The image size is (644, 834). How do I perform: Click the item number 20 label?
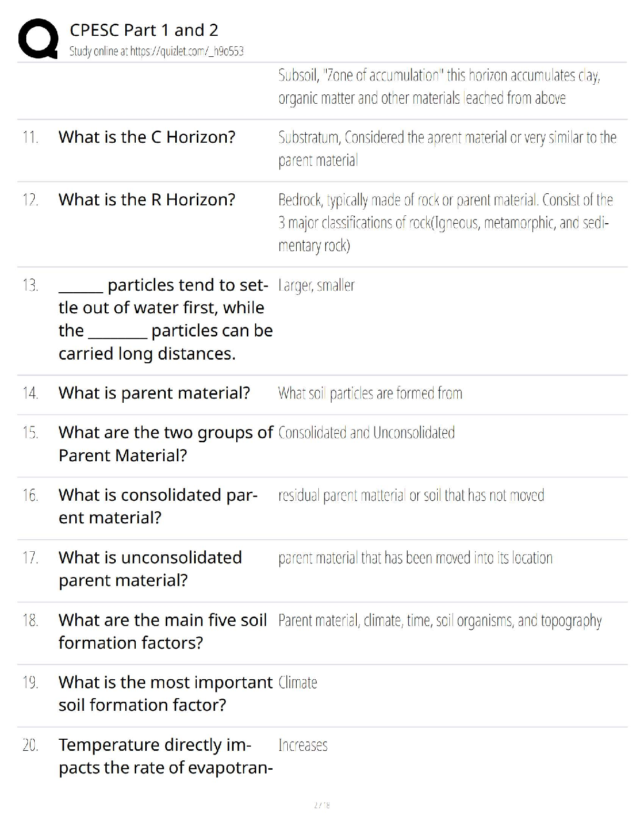click(30, 746)
